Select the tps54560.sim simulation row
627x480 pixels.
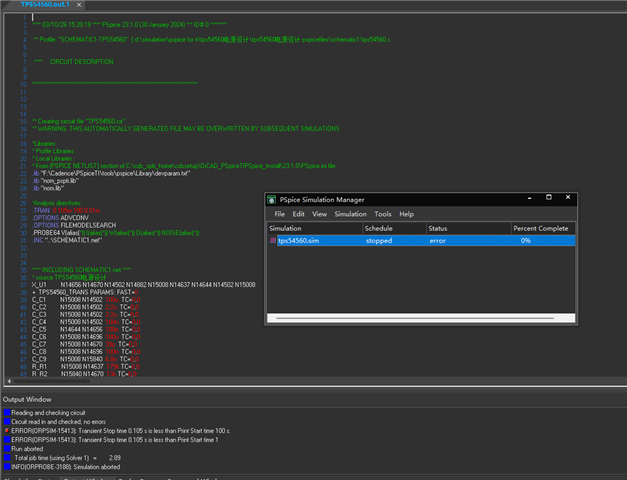421,240
